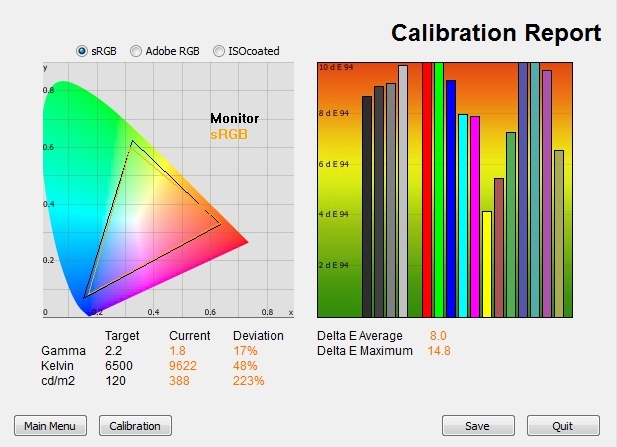Click the lightest gray bar in chart
This screenshot has height=447, width=617.
click(x=403, y=191)
